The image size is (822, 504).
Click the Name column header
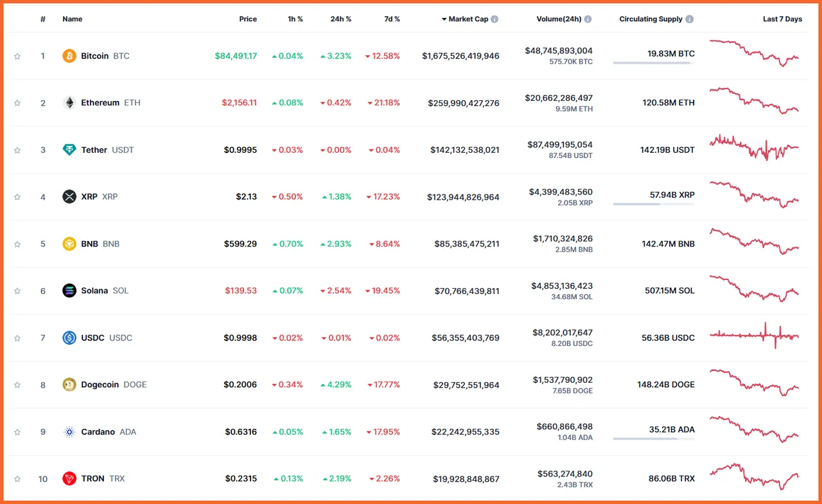tap(73, 19)
